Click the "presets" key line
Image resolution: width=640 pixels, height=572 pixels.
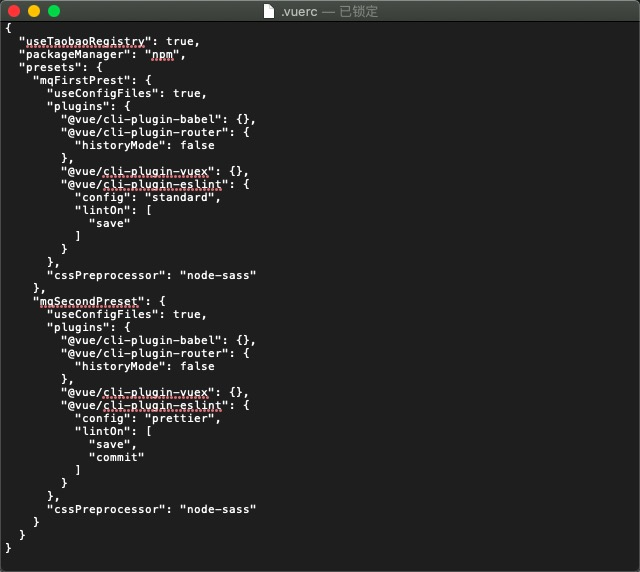click(60, 67)
